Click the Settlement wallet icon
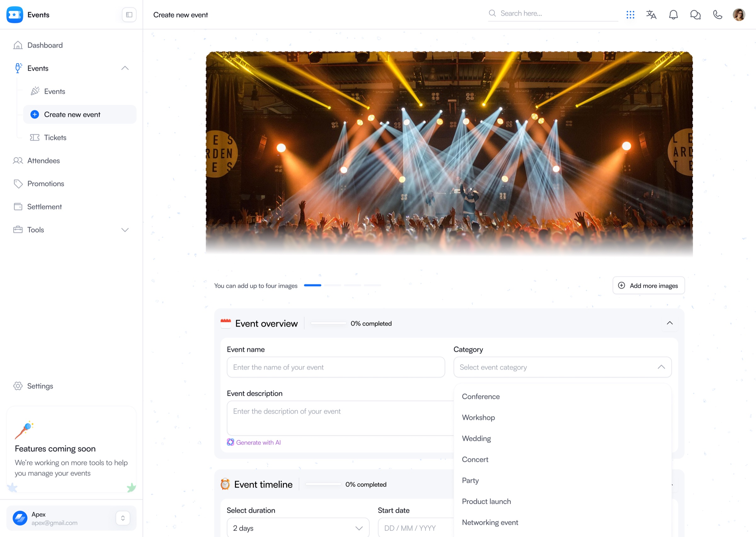756x537 pixels. coord(18,207)
